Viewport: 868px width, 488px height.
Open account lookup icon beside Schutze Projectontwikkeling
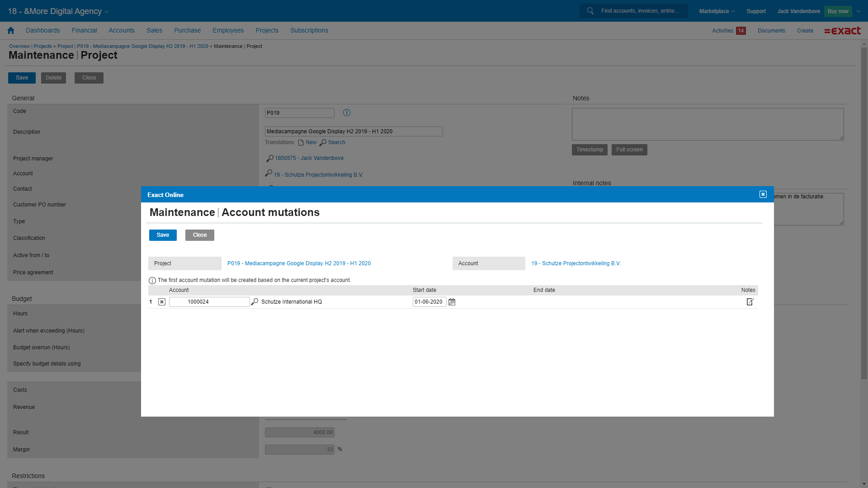(269, 173)
